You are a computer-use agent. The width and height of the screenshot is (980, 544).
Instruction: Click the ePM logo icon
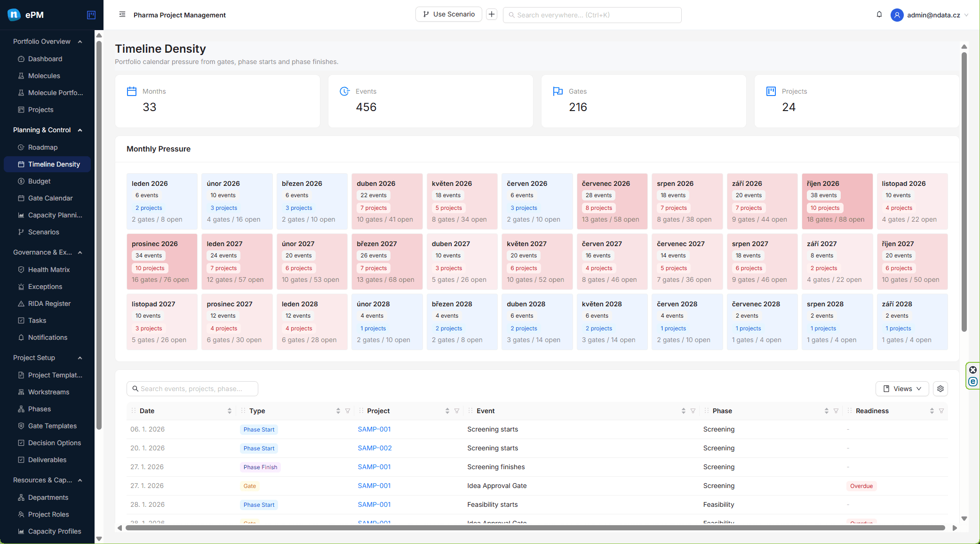pyautogui.click(x=14, y=15)
